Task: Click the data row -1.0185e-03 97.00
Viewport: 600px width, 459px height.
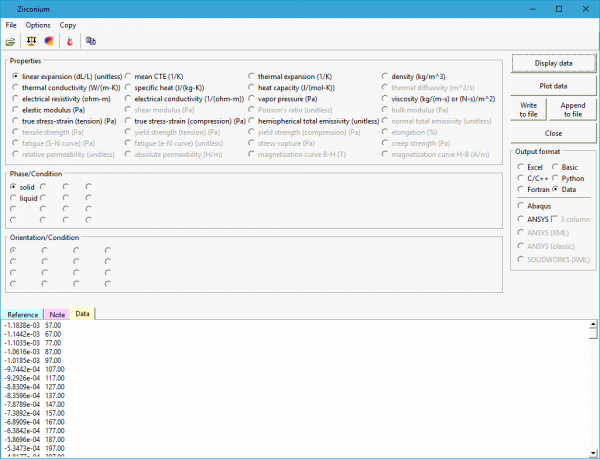Action: point(33,360)
